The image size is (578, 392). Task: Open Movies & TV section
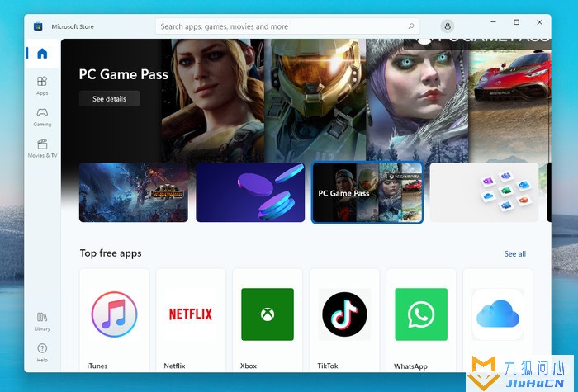[42, 148]
